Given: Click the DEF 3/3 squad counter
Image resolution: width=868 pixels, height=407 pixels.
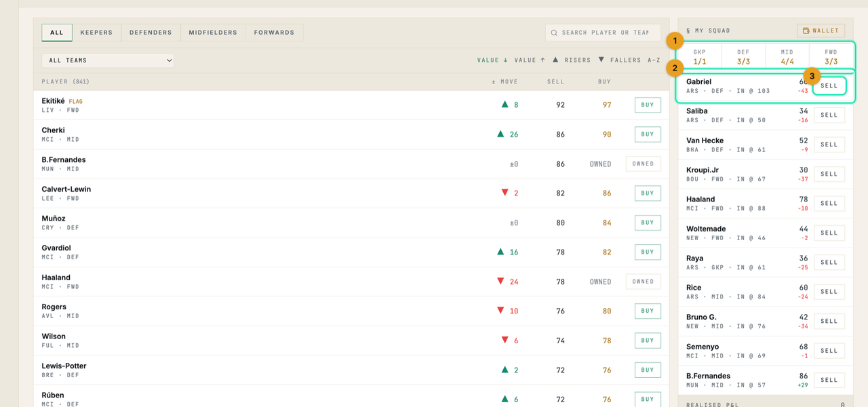Looking at the screenshot, I should pos(743,57).
